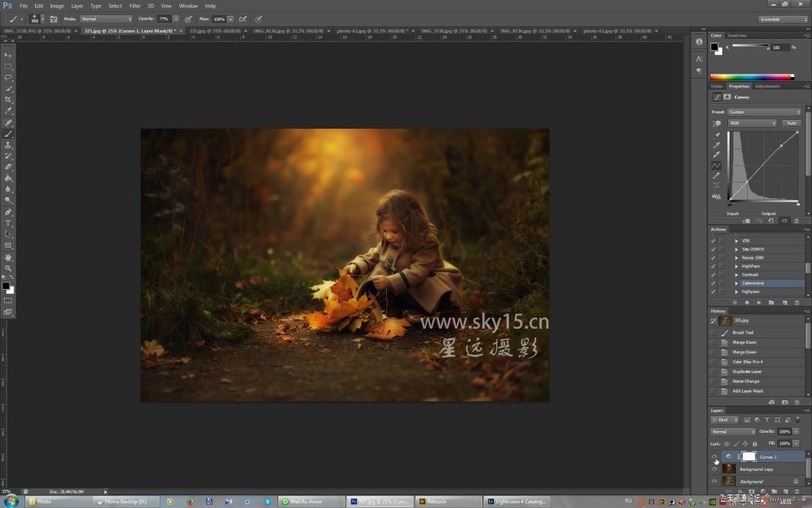Screen dimensions: 812x508
Task: Select the Move tool
Action: coord(8,55)
